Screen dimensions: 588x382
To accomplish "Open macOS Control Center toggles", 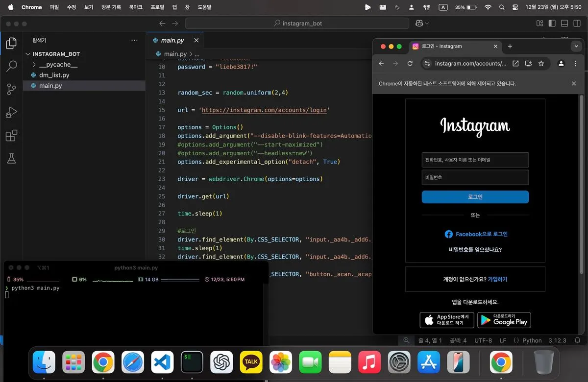I will click(x=515, y=7).
